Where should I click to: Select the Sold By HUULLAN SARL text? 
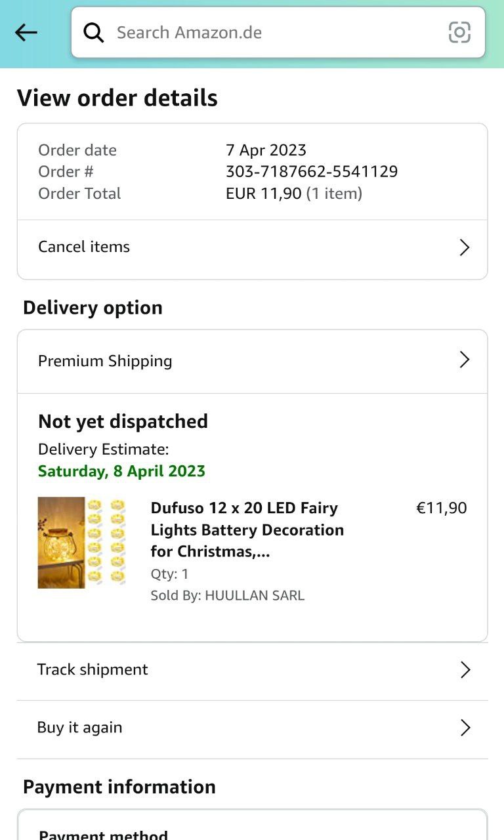[x=228, y=596]
